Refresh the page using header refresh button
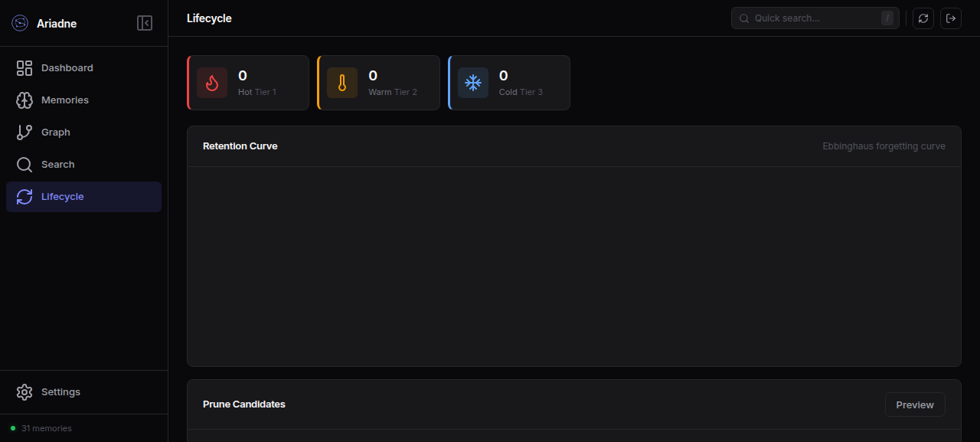 point(923,18)
